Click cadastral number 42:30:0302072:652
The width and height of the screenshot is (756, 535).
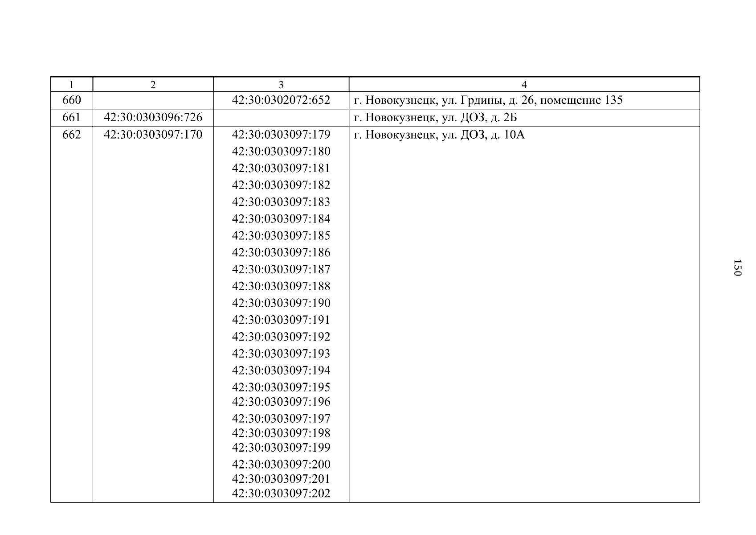click(281, 100)
